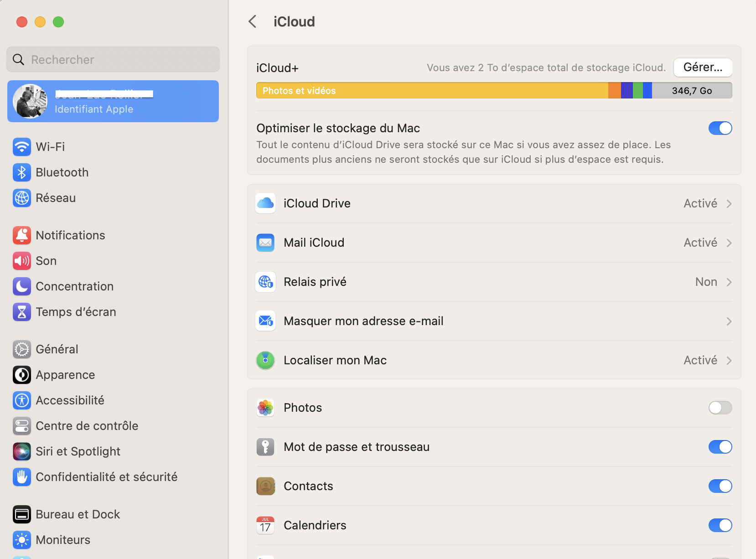Expand Masquer mon adresse e-mail chevron

tap(729, 321)
